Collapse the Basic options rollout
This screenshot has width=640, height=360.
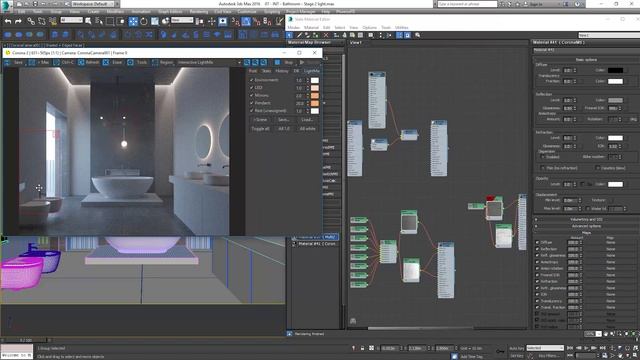coord(586,60)
